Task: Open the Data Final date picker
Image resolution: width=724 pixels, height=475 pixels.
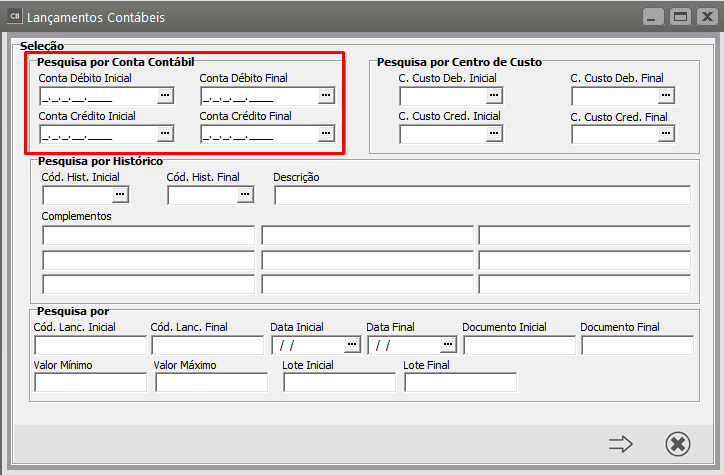Action: click(x=448, y=345)
